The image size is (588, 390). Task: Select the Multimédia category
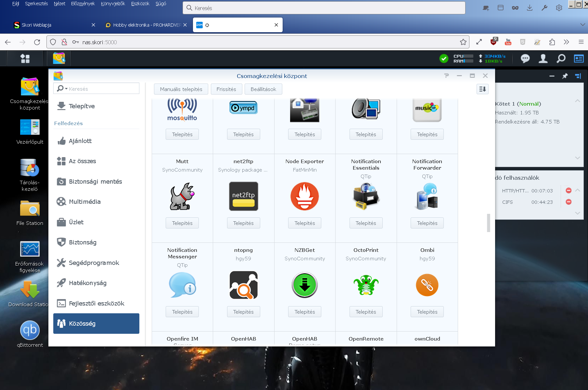click(x=85, y=202)
